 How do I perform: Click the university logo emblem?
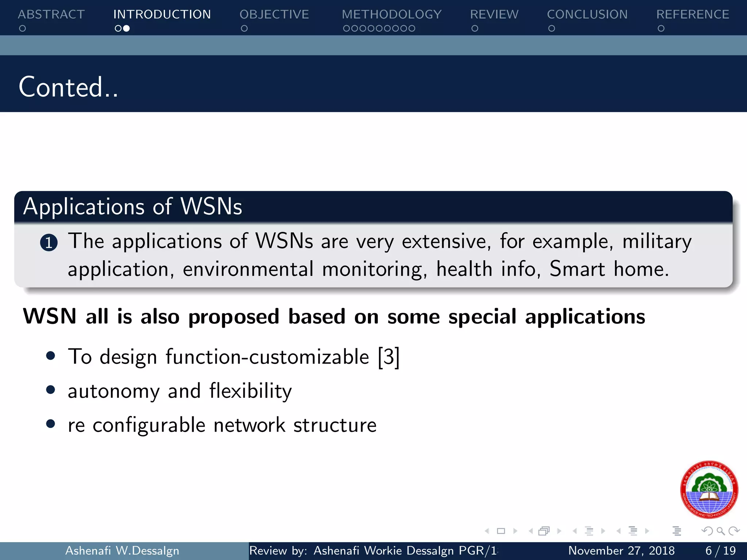pyautogui.click(x=709, y=490)
